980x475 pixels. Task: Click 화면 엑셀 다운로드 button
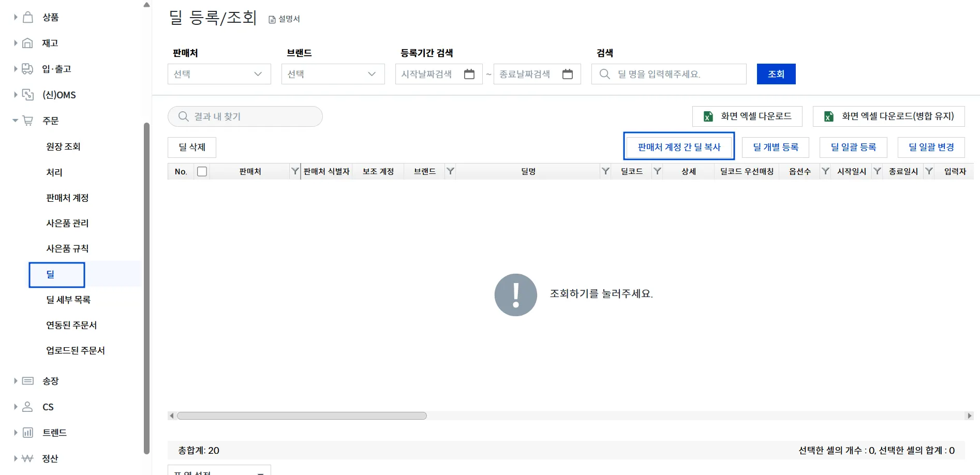[747, 116]
